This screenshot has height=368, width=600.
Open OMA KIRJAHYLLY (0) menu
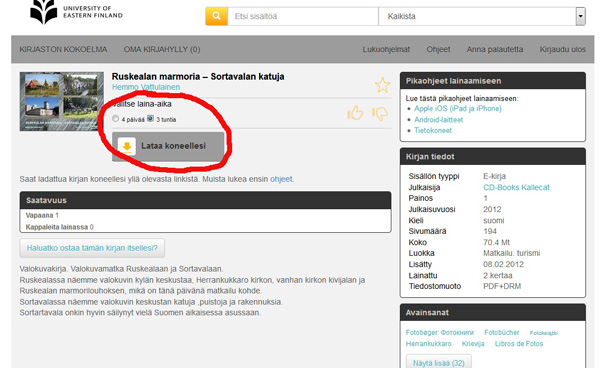(x=162, y=49)
